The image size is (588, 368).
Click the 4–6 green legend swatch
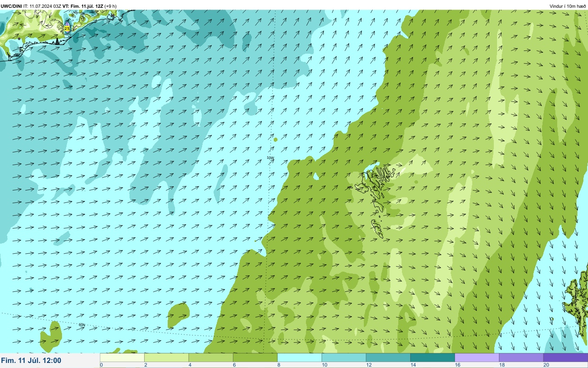(x=211, y=357)
